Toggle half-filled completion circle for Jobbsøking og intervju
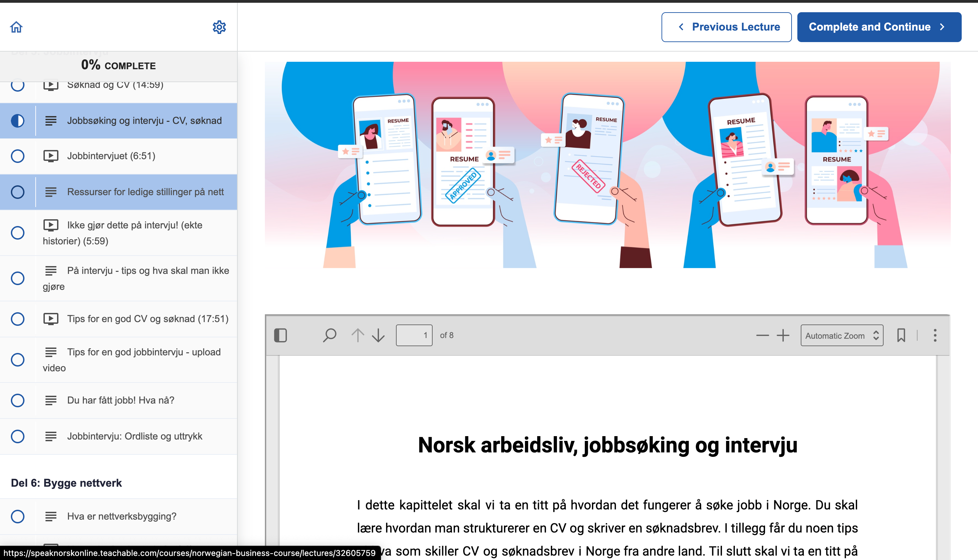The image size is (978, 560). (x=18, y=121)
